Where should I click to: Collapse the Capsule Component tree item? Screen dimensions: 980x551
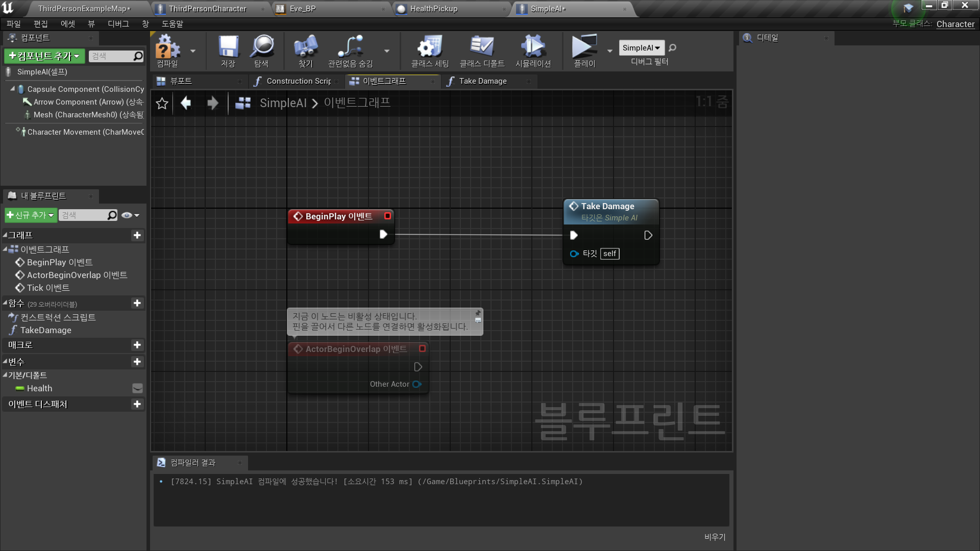click(x=13, y=89)
